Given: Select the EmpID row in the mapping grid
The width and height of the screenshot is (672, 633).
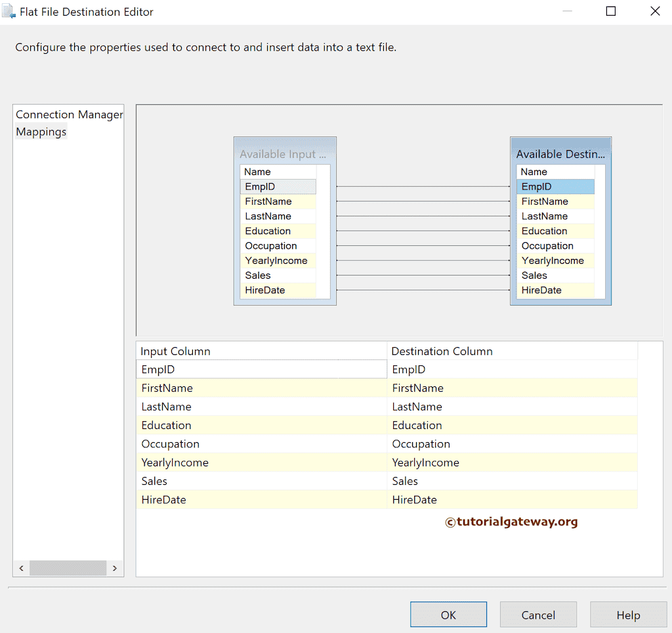Looking at the screenshot, I should pyautogui.click(x=261, y=369).
